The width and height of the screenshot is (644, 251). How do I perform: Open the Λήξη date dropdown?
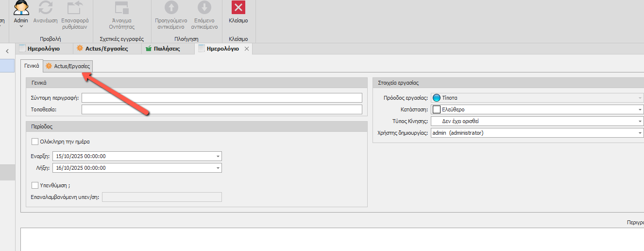click(218, 168)
